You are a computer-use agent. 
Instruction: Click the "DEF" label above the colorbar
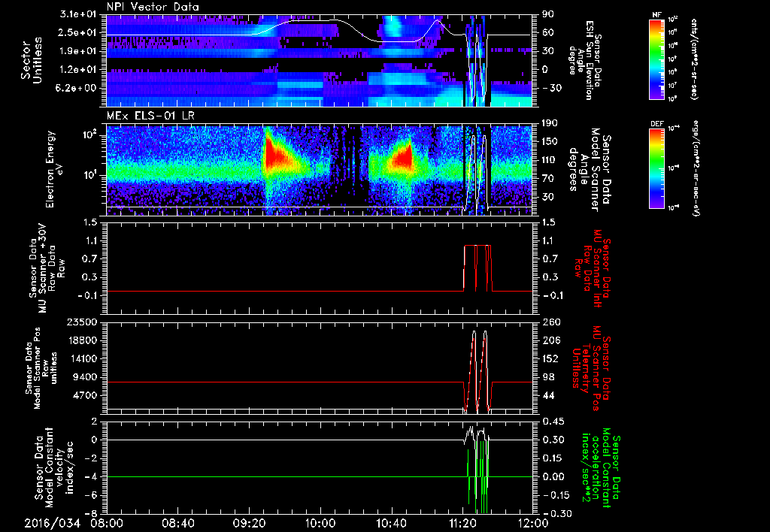pos(656,124)
